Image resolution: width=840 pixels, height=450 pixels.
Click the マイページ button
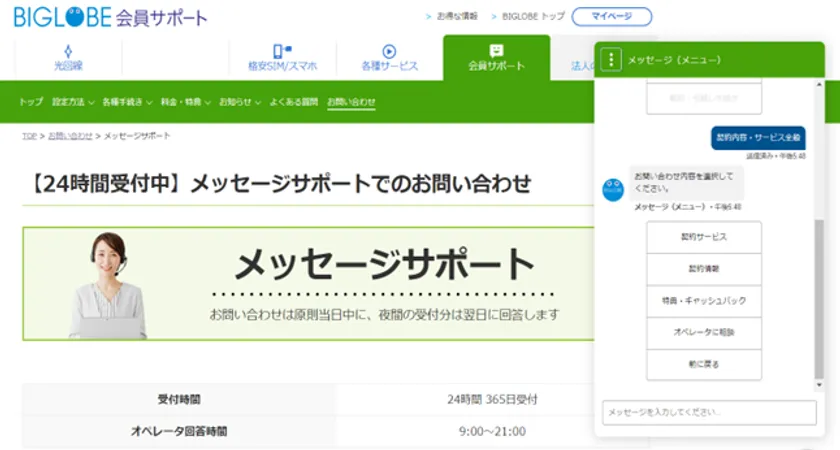[x=612, y=17]
